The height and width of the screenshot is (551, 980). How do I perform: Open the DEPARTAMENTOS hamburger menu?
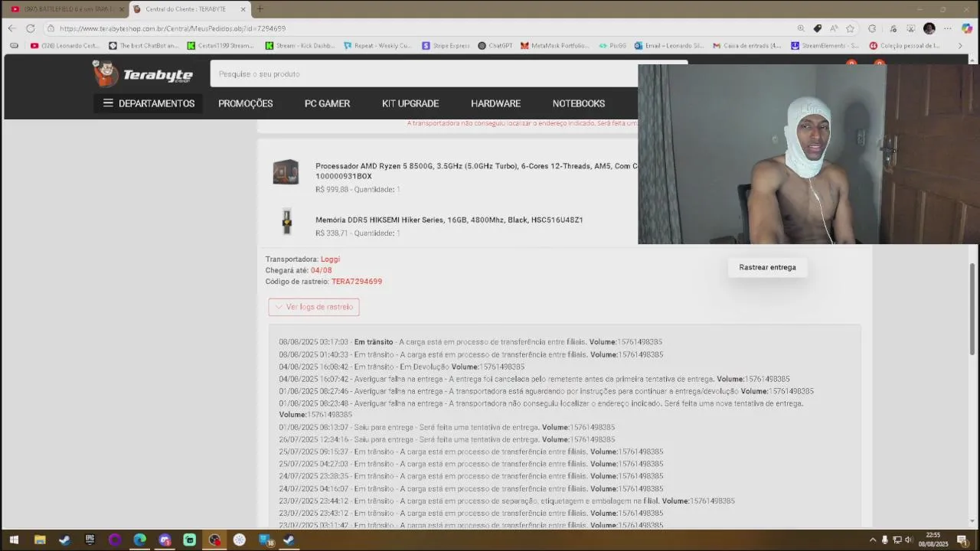pyautogui.click(x=149, y=103)
